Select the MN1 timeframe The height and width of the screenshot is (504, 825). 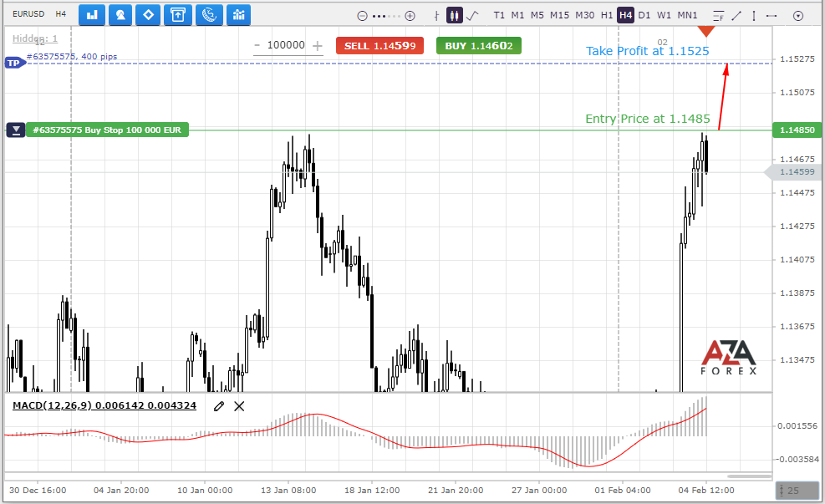pos(687,15)
